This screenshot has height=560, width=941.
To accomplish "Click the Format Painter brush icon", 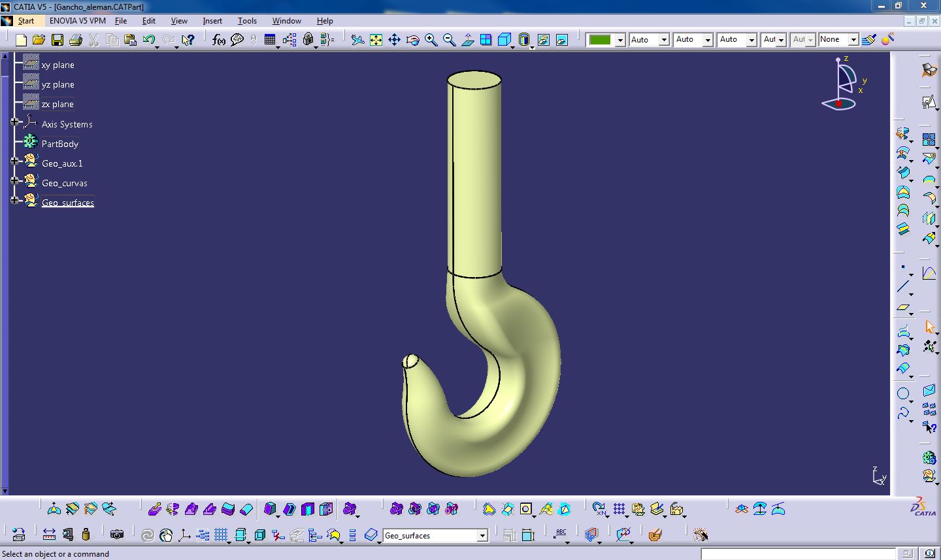I will [868, 40].
